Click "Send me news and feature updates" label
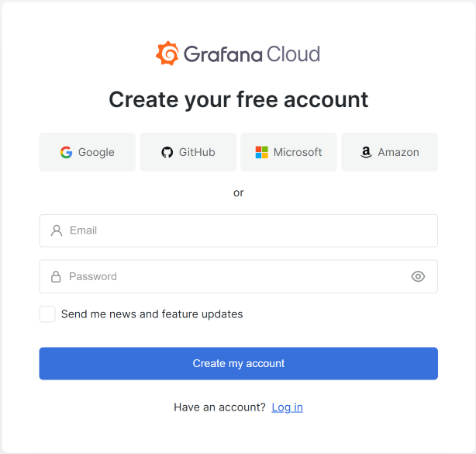The image size is (476, 454). click(152, 314)
